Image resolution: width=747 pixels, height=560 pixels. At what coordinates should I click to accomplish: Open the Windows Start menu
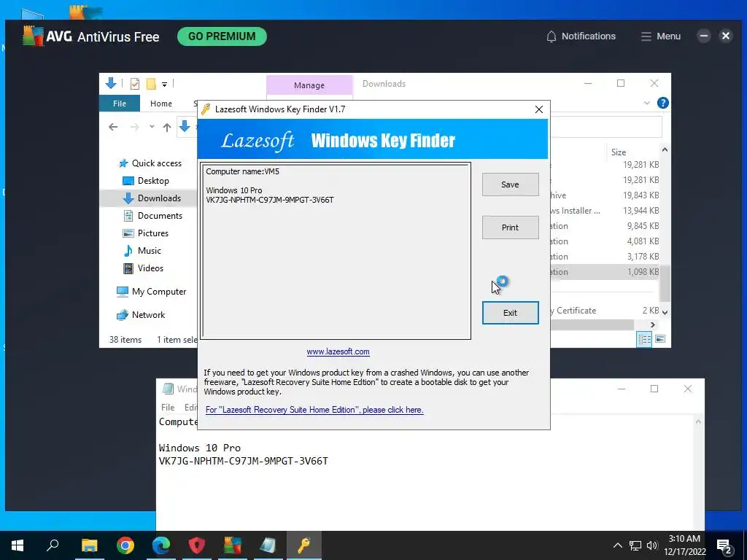(18, 545)
